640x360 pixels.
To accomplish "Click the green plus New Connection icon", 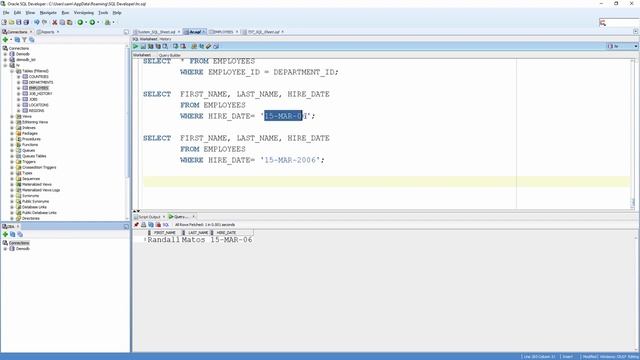I will click(x=5, y=40).
